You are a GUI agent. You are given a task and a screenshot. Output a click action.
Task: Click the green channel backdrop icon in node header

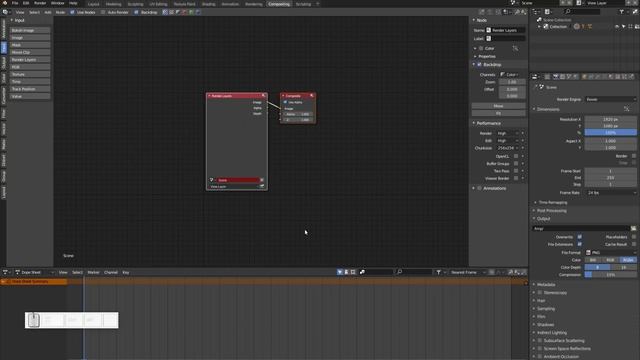pyautogui.click(x=191, y=12)
